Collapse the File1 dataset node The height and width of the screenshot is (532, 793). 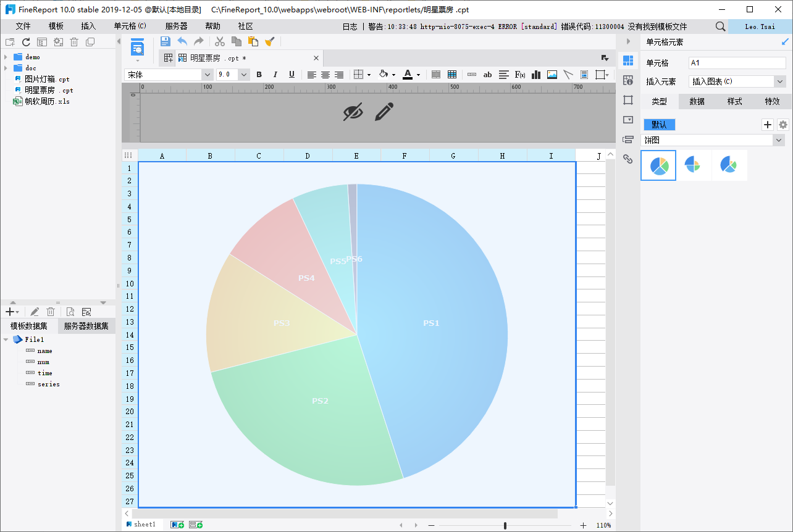[x=6, y=339]
